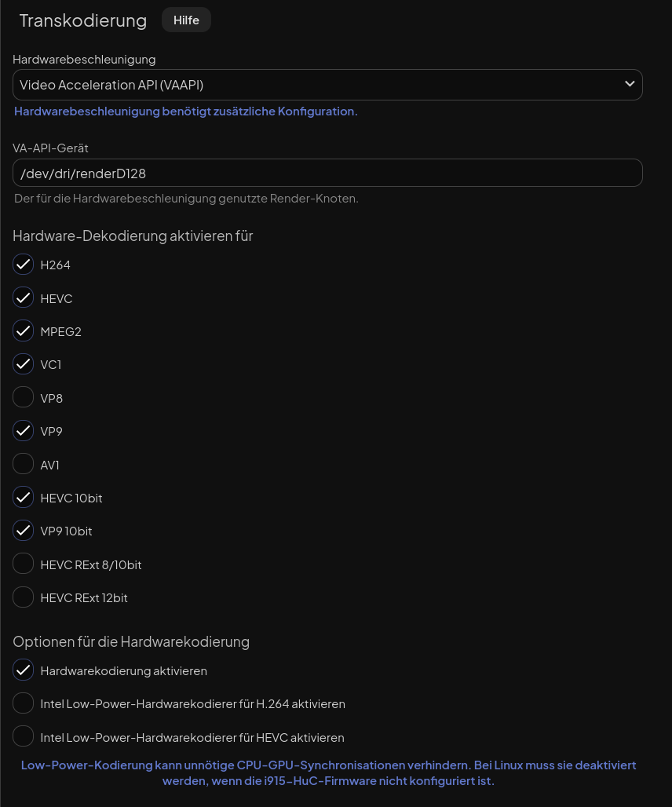This screenshot has width=672, height=807.
Task: Enable Intel Low-Power encoder for H.264
Action: [x=24, y=703]
